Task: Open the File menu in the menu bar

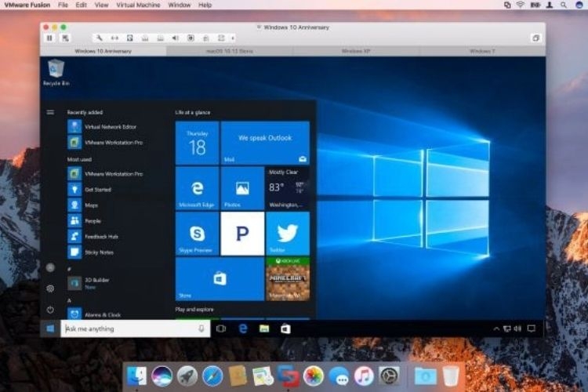Action: (x=63, y=5)
